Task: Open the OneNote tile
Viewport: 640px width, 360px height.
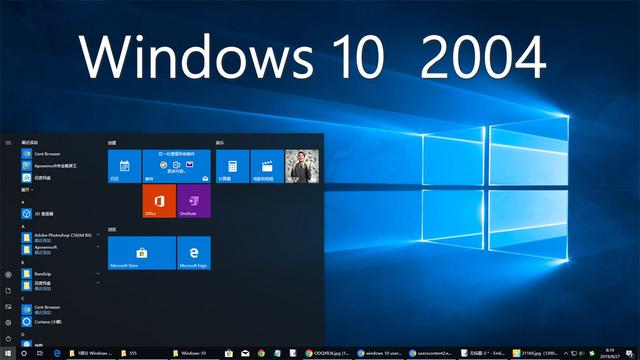Action: pyautogui.click(x=194, y=201)
